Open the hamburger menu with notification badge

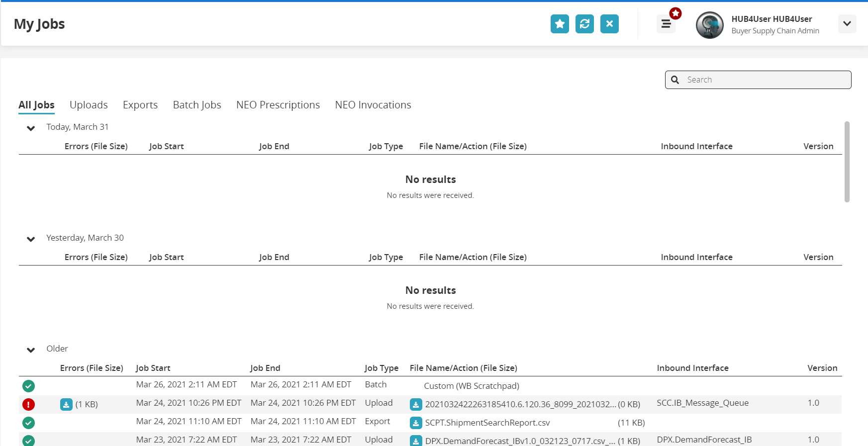pos(666,24)
